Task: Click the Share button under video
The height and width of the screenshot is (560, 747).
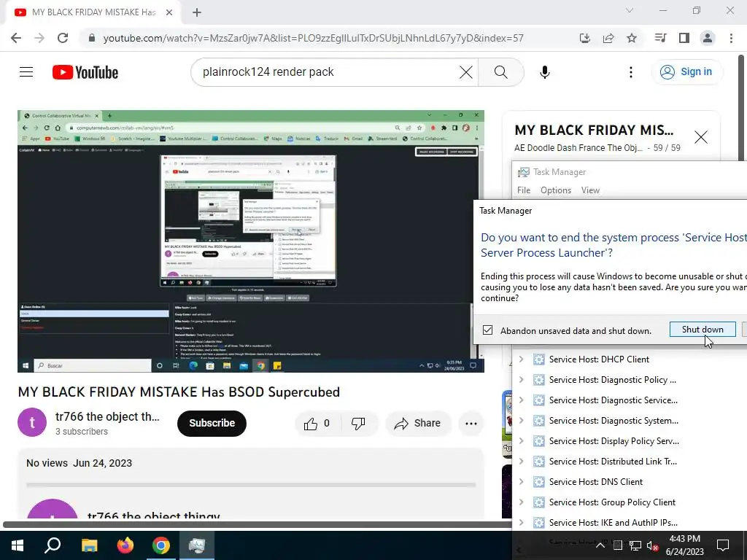Action: tap(418, 424)
